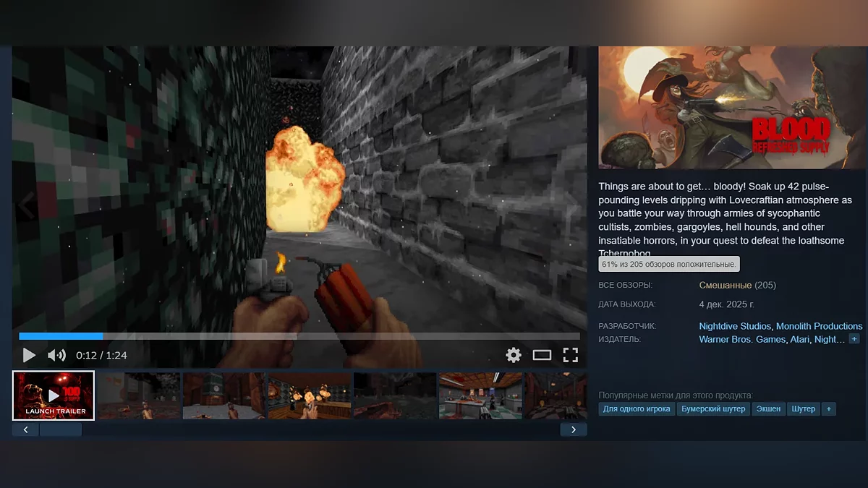
Task: Click the thumbnail strip right arrow
Action: [x=574, y=429]
